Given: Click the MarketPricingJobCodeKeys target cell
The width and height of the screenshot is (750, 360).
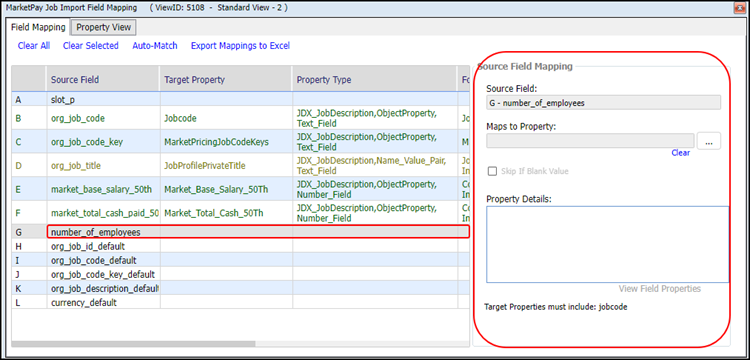Looking at the screenshot, I should 226,142.
